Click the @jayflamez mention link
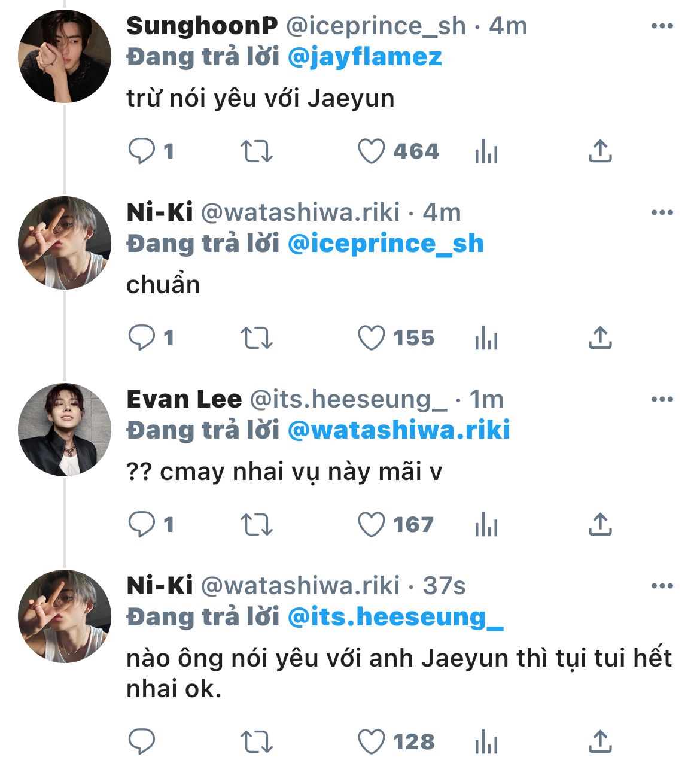 tap(364, 57)
